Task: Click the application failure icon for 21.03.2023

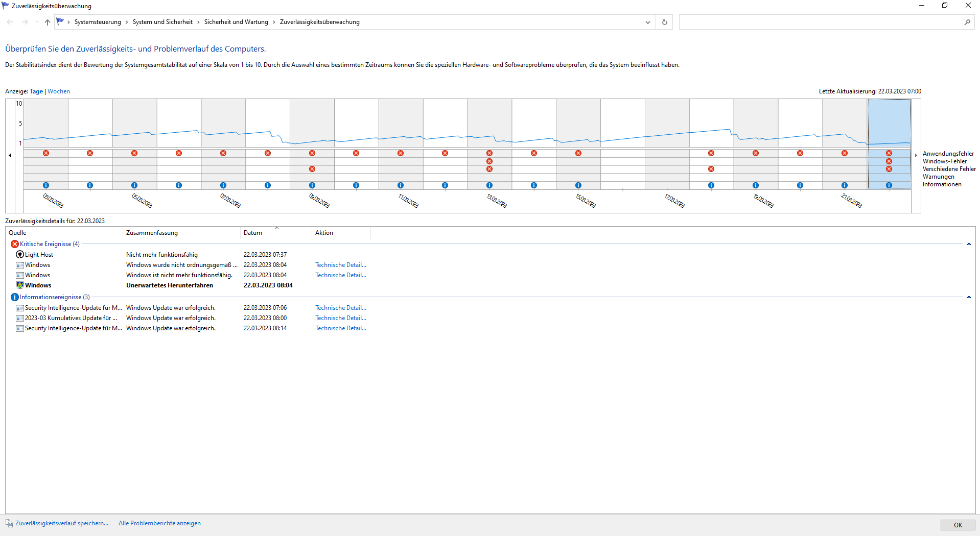Action: coord(845,153)
